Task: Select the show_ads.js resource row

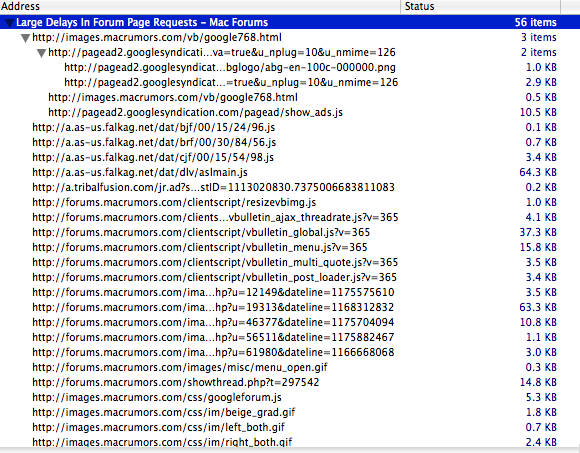Action: (290, 112)
